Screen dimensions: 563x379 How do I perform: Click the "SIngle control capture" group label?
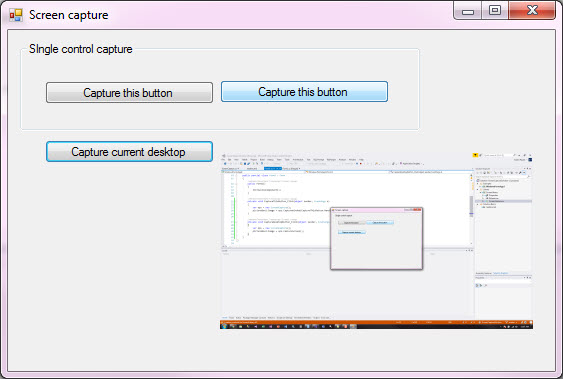coord(81,49)
